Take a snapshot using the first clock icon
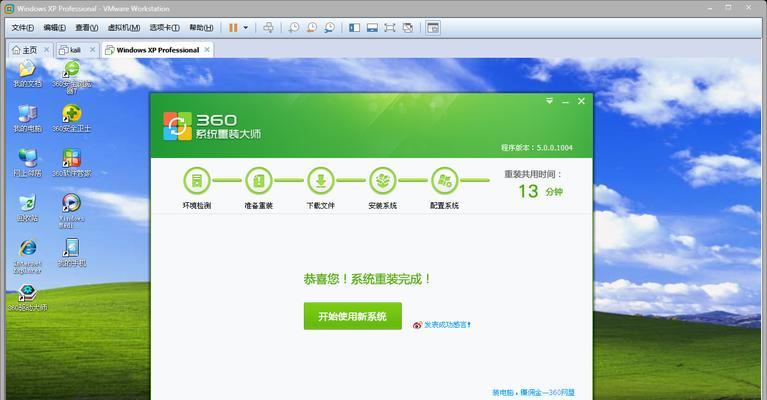 click(293, 28)
